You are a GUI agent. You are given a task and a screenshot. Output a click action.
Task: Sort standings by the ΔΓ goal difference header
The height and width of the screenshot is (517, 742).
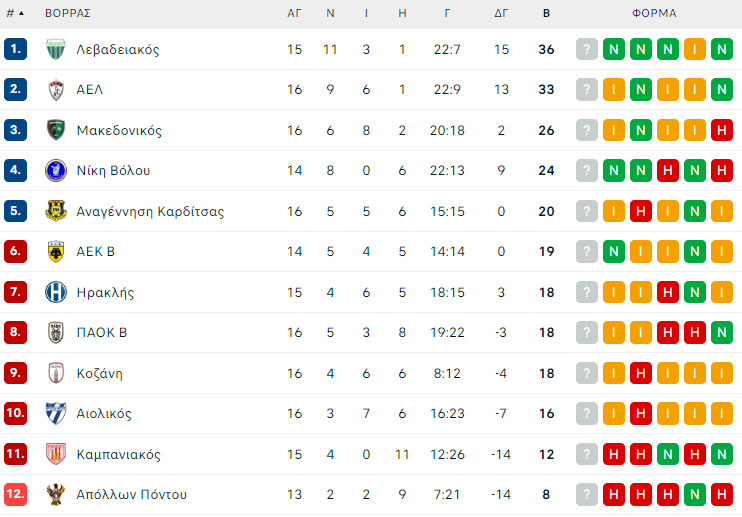pos(502,14)
